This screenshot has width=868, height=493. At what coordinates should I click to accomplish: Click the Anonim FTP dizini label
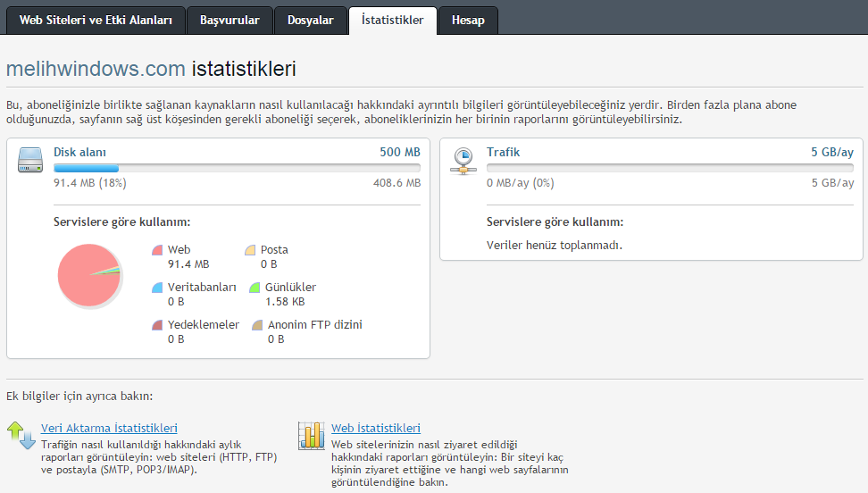[x=315, y=325]
